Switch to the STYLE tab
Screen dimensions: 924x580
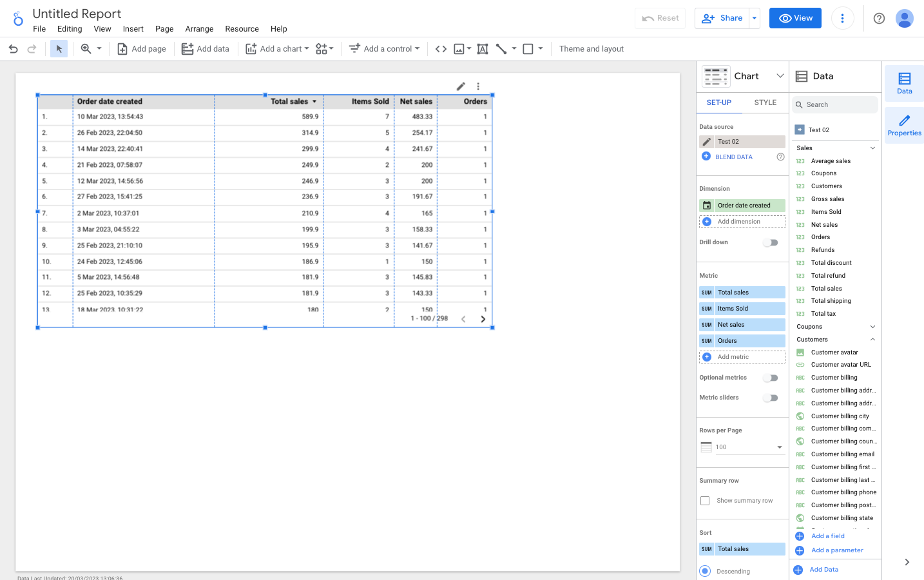coord(765,102)
